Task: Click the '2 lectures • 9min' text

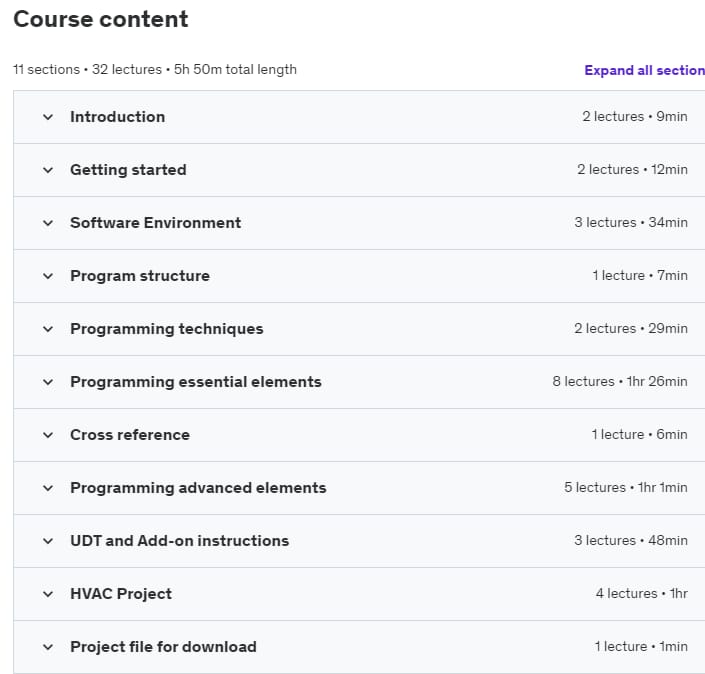Action: (x=634, y=117)
